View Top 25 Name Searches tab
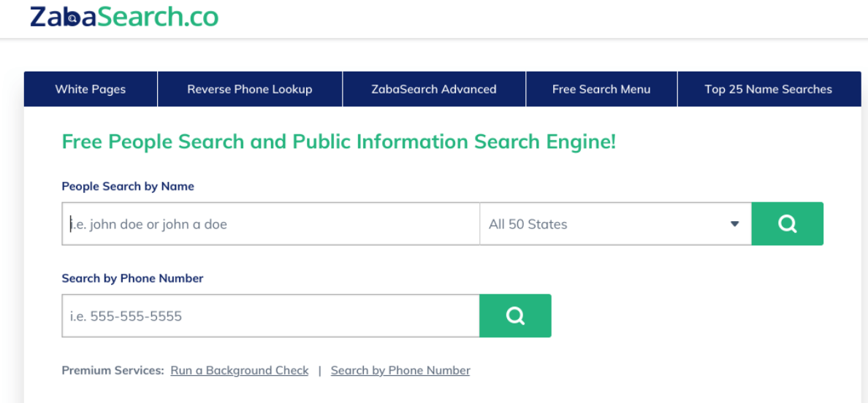 point(768,89)
